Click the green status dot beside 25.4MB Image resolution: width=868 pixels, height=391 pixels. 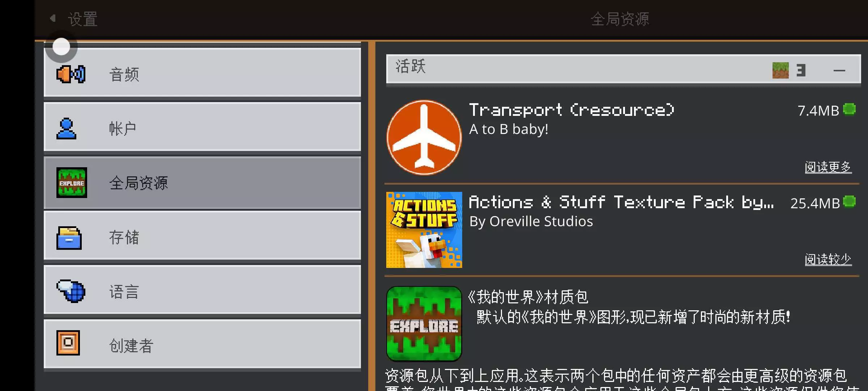pos(849,201)
